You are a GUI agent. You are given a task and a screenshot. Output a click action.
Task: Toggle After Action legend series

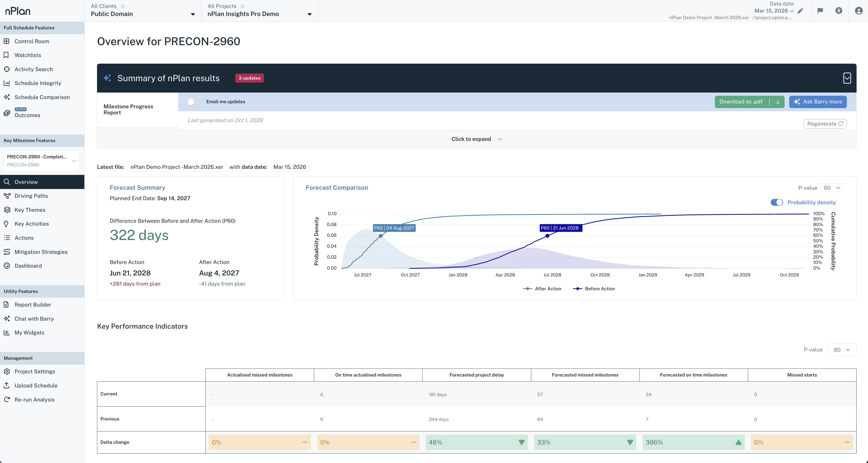pos(542,289)
